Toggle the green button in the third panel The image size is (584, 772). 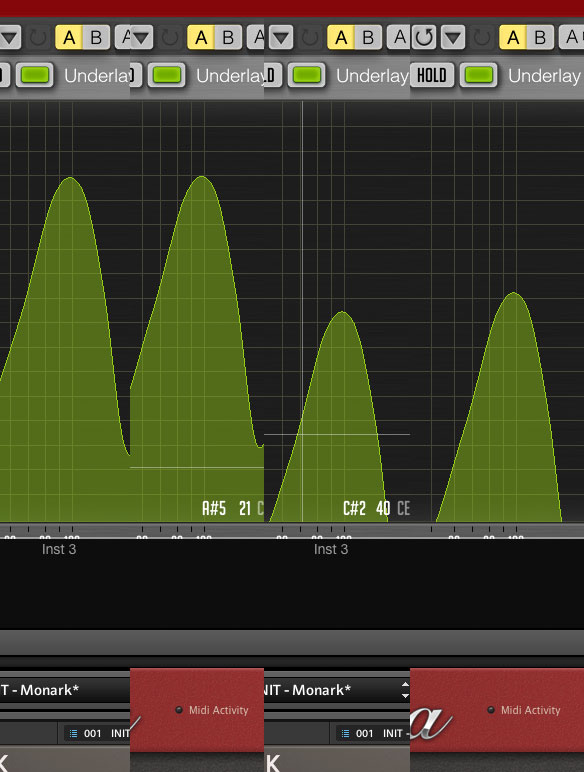[306, 75]
